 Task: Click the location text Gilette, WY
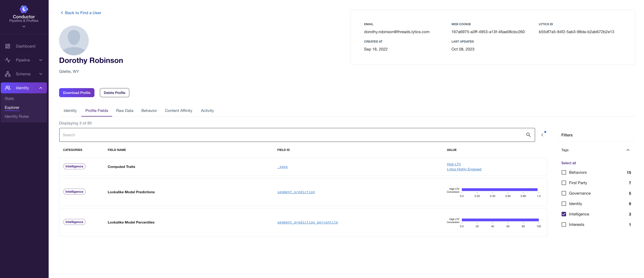(x=69, y=71)
